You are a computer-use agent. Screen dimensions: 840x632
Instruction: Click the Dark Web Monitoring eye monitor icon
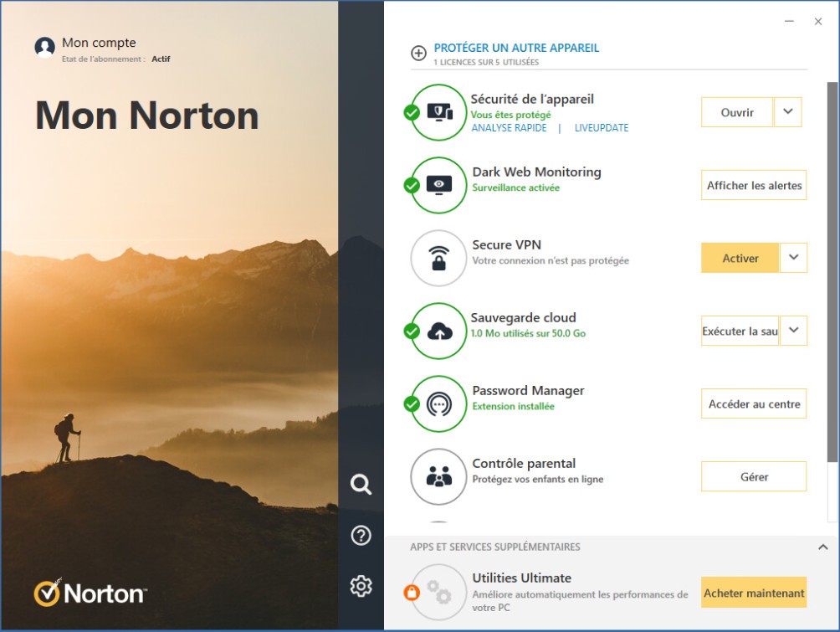click(439, 186)
